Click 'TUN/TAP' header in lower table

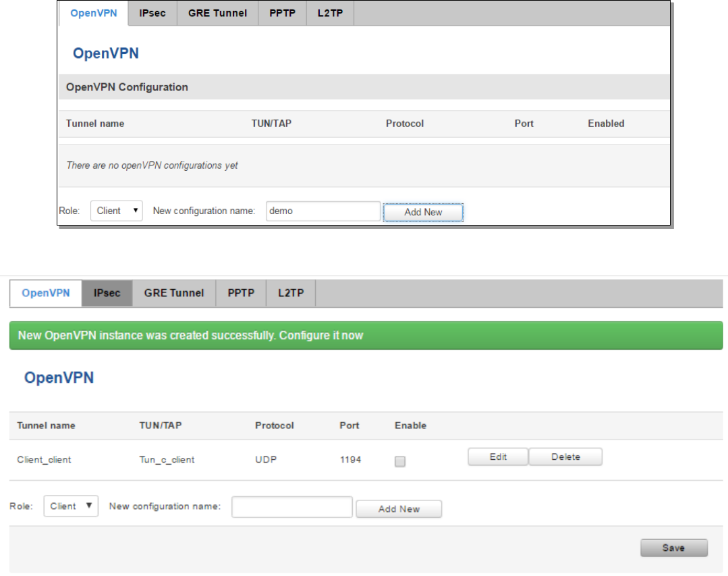pos(160,425)
